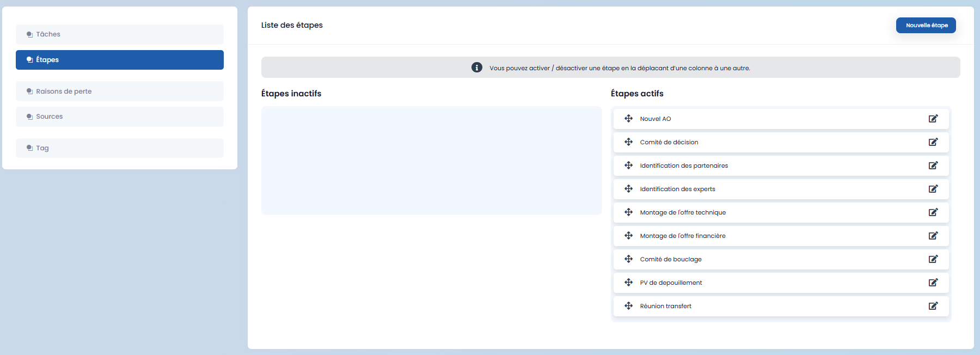
Task: Click the drag handle for Comité de bouclage
Action: 628,259
